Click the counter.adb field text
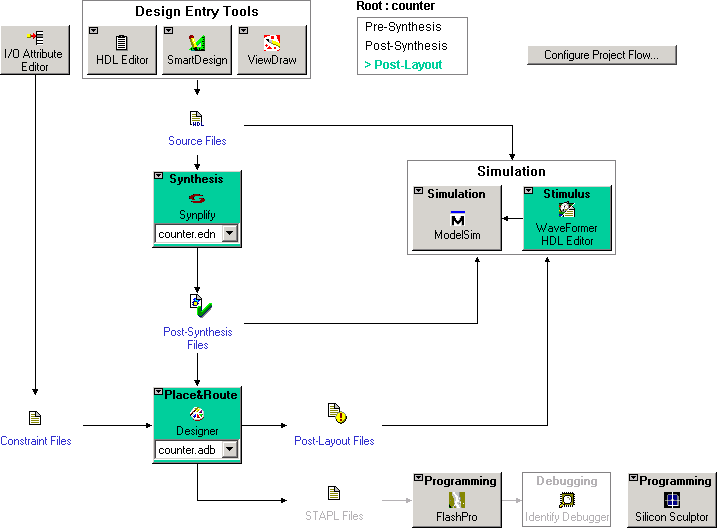 pyautogui.click(x=187, y=450)
